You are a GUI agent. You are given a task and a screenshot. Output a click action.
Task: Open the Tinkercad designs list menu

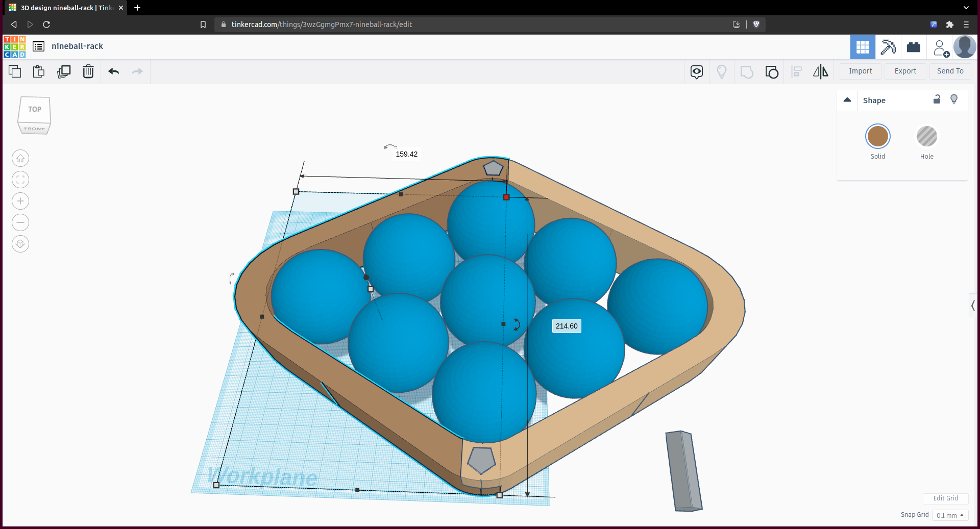pyautogui.click(x=39, y=46)
